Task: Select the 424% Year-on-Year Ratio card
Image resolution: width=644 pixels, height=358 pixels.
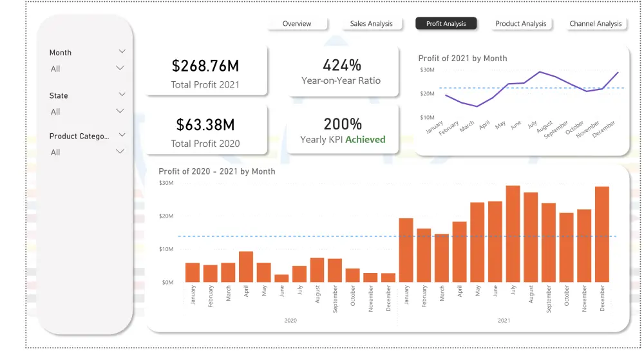Action: (x=343, y=71)
